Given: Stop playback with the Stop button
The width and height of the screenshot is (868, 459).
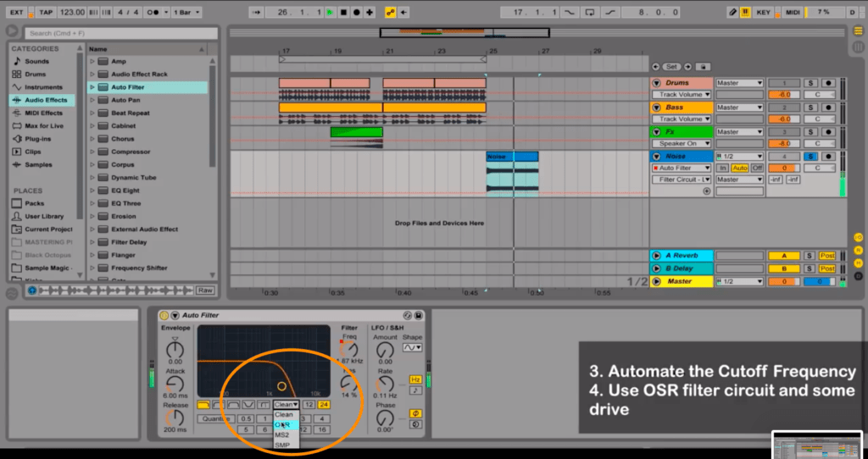Looking at the screenshot, I should 344,12.
